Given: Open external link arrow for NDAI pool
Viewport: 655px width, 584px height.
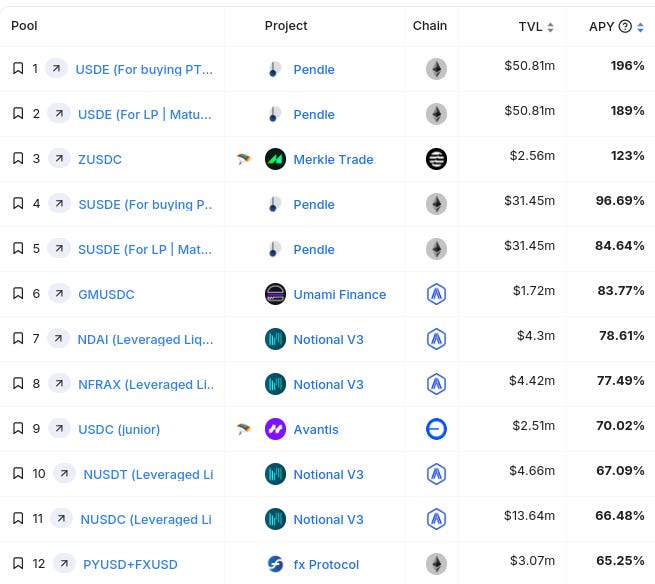Looking at the screenshot, I should pyautogui.click(x=58, y=338).
